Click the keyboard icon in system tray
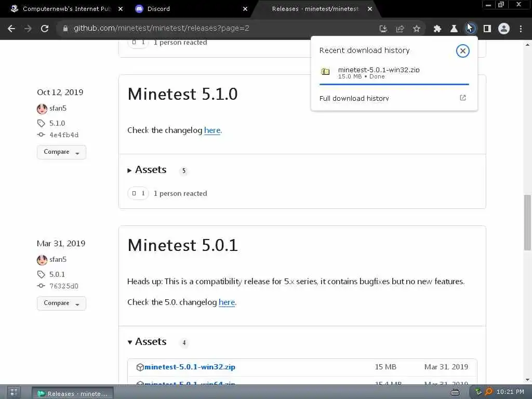The height and width of the screenshot is (399, 532). (x=455, y=393)
